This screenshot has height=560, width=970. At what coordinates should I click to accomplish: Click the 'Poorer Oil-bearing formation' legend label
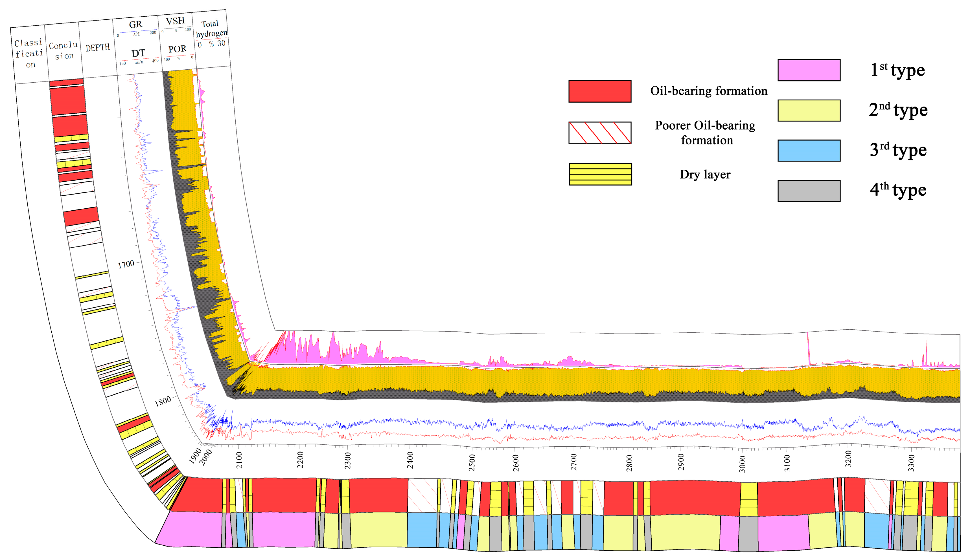pos(705,133)
